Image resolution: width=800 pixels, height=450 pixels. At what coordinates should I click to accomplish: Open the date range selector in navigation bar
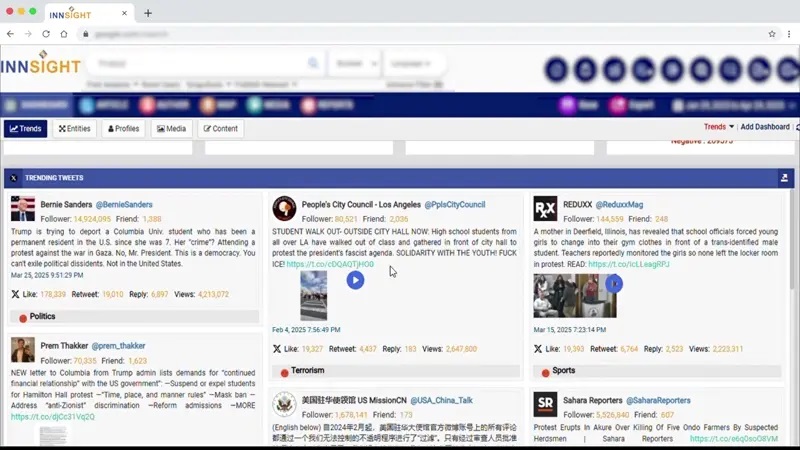734,105
